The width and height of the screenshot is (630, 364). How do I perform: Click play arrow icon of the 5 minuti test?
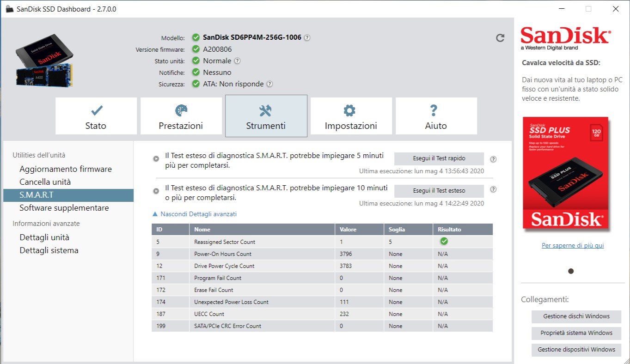156,158
